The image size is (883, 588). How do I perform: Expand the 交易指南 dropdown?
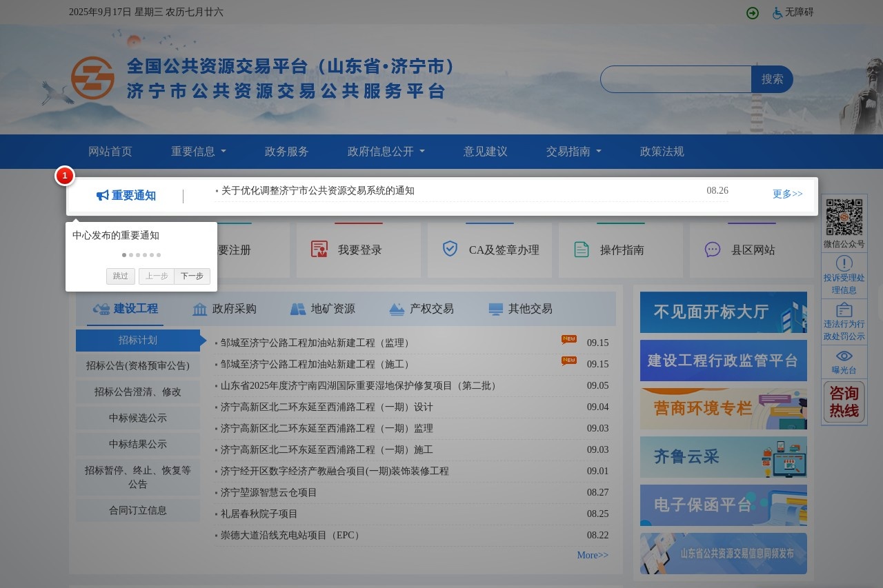pyautogui.click(x=570, y=151)
